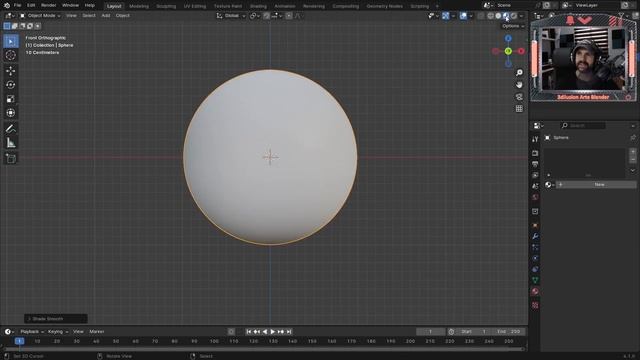Open the Playback dropdown in timeline
This screenshot has width=640, height=360.
32,332
